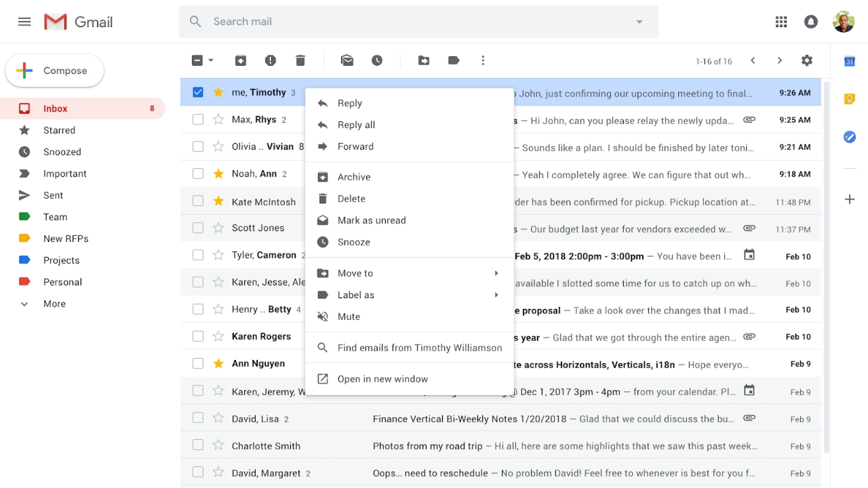Open the Tasks side panel icon

point(849,137)
